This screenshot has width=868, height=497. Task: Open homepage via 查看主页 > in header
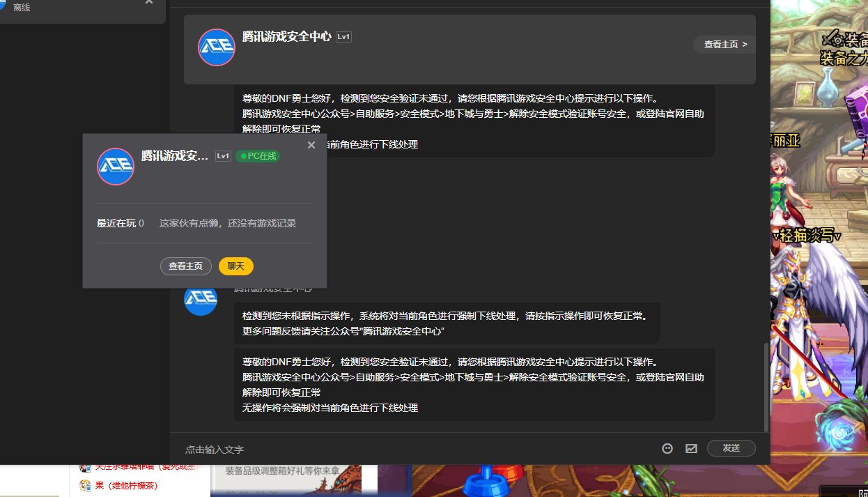pyautogui.click(x=724, y=45)
